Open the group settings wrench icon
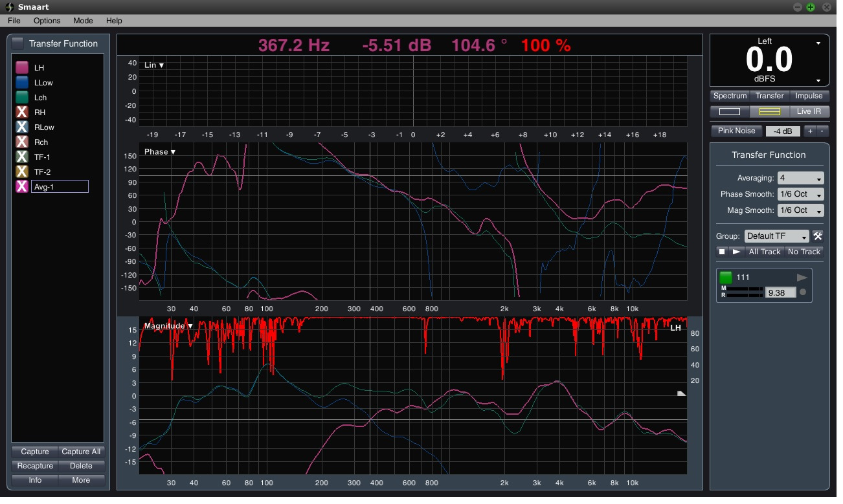The image size is (843, 504). point(818,236)
